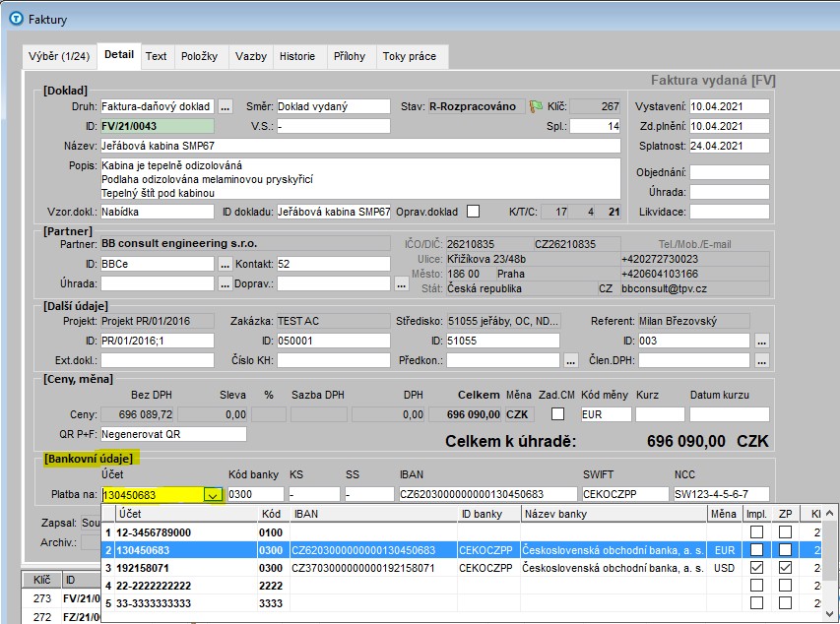The height and width of the screenshot is (624, 840).
Task: Open the Člen.DPH lookup ellipsis button
Action: click(x=761, y=360)
